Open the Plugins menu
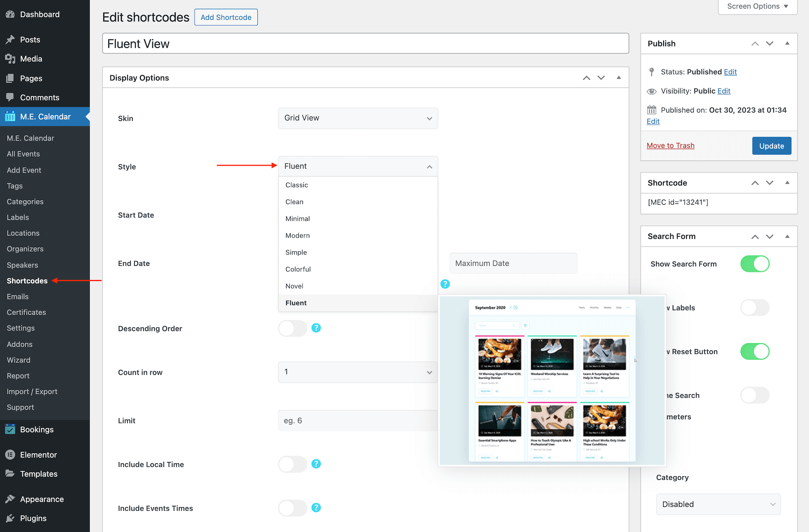 [33, 519]
